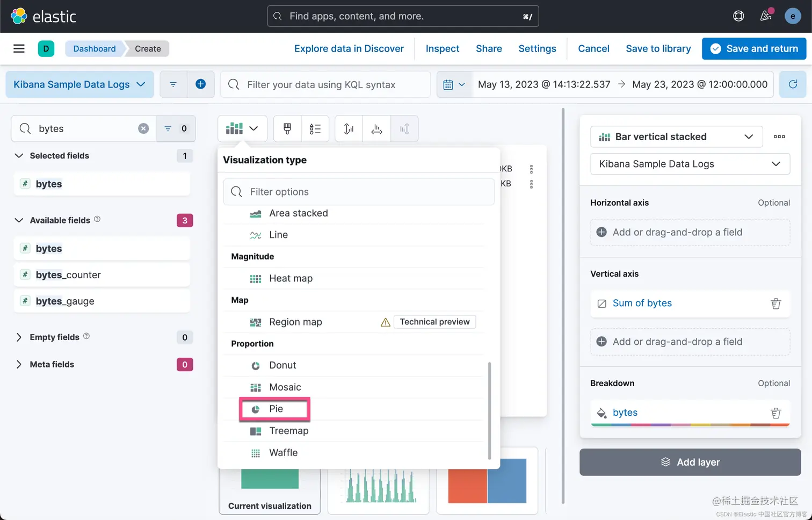Screen dimensions: 812x520
Task: Select the Heat map visualization
Action: [x=354, y=278]
